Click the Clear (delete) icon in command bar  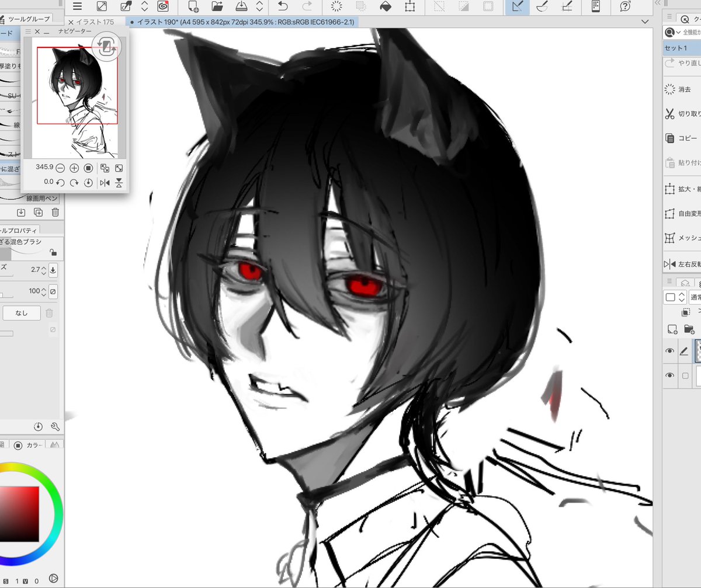click(336, 6)
